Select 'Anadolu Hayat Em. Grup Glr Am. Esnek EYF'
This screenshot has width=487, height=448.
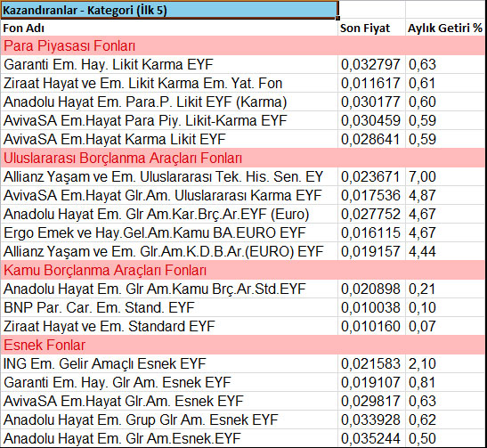tap(169, 419)
